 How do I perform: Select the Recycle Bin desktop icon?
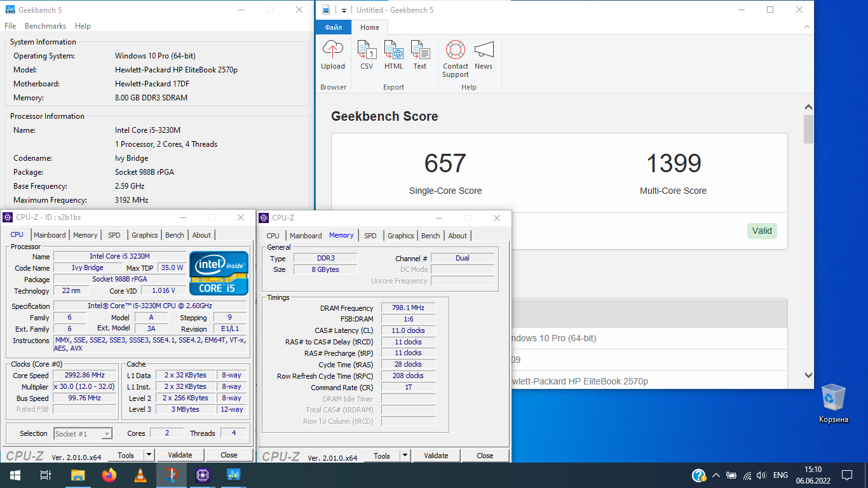point(833,403)
